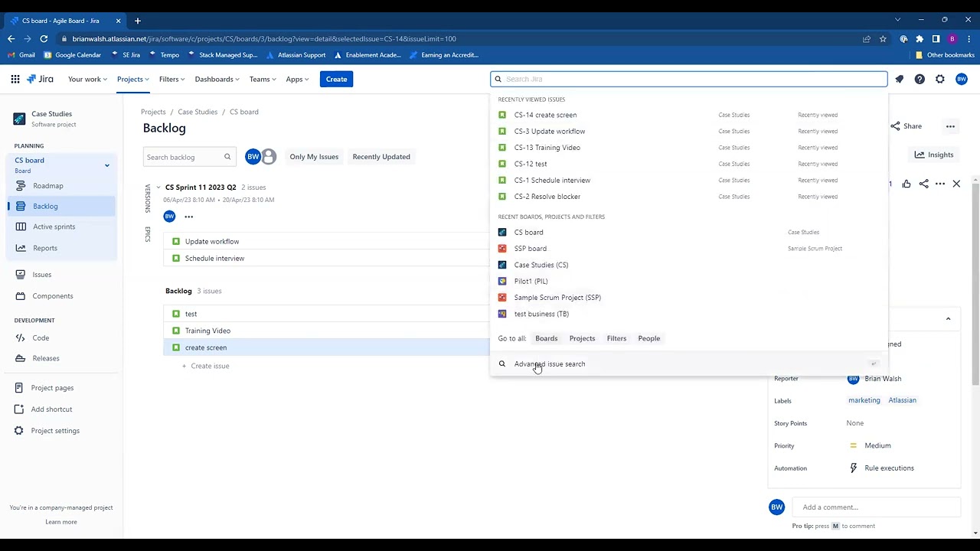Expand the Dashboards menu

pos(217,79)
